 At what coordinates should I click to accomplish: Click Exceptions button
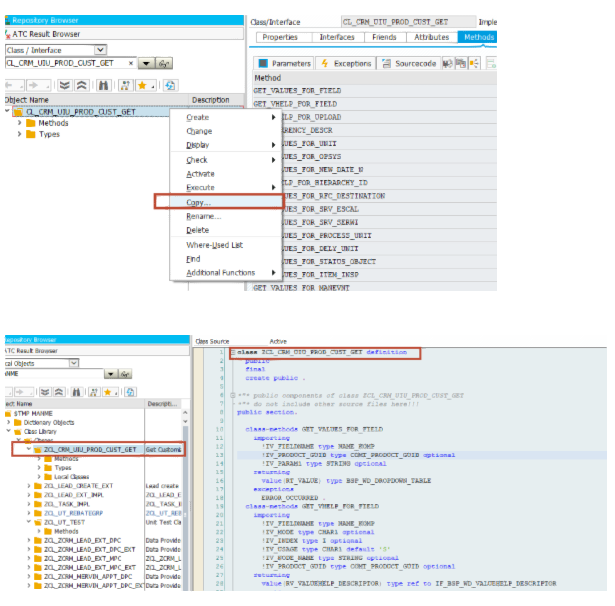tap(345, 63)
